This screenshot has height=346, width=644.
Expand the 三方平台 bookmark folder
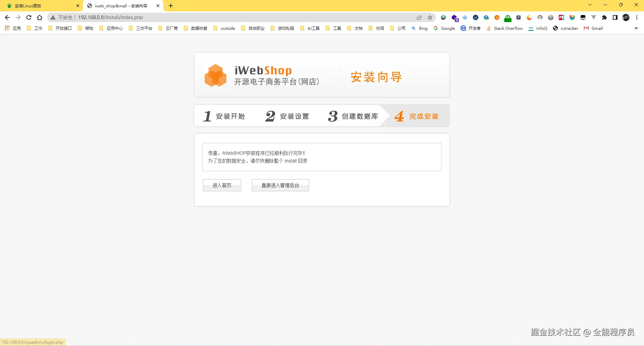(x=141, y=28)
